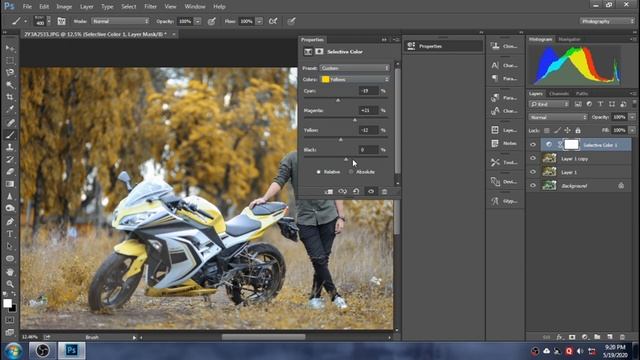The width and height of the screenshot is (640, 360).
Task: Select the Zoom tool
Action: tap(10, 284)
